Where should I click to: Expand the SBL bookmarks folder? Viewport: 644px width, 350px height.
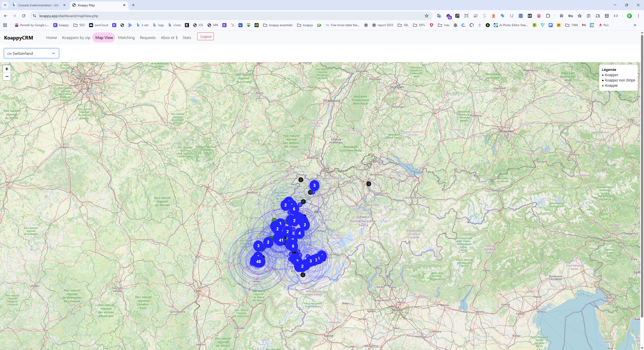(403, 25)
